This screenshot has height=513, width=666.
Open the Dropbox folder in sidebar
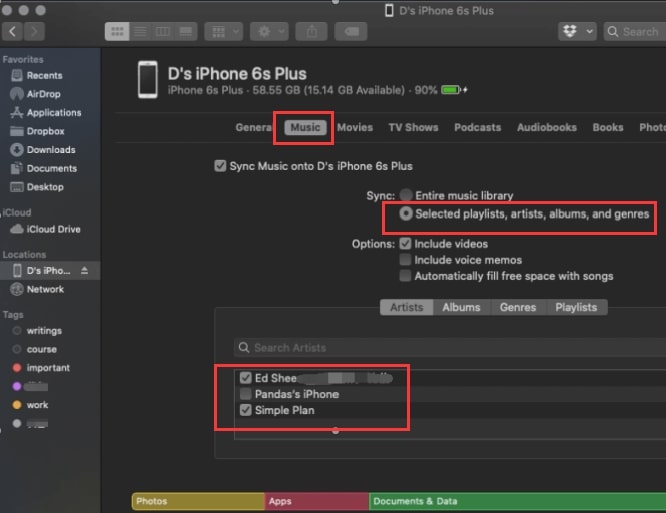tap(45, 132)
